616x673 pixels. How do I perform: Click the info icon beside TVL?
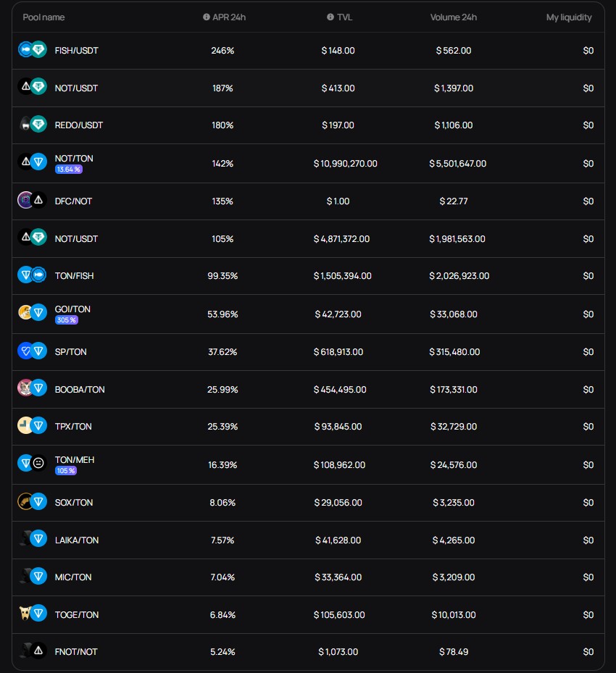coord(330,17)
